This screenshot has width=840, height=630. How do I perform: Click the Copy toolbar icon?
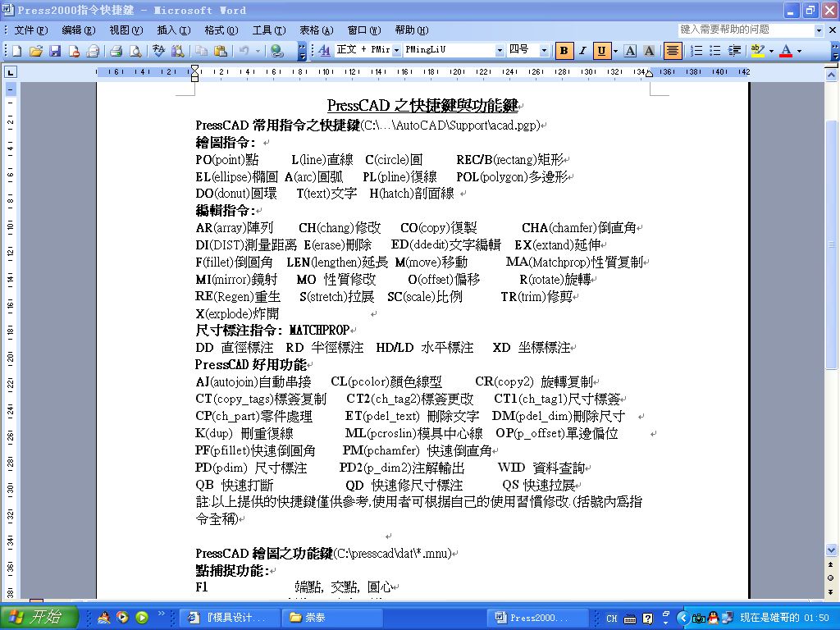tap(202, 51)
